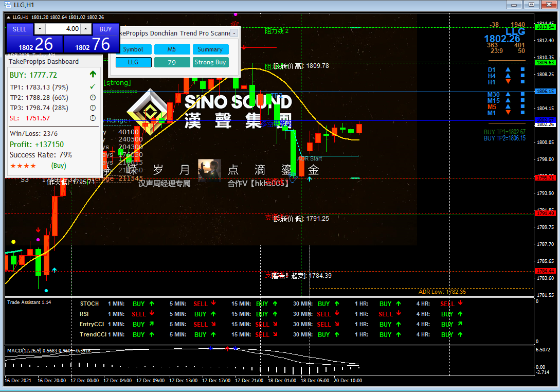Screen dimensions: 560x392
Task: Click the RSI 1 MIN red down arrow
Action: coord(152,313)
